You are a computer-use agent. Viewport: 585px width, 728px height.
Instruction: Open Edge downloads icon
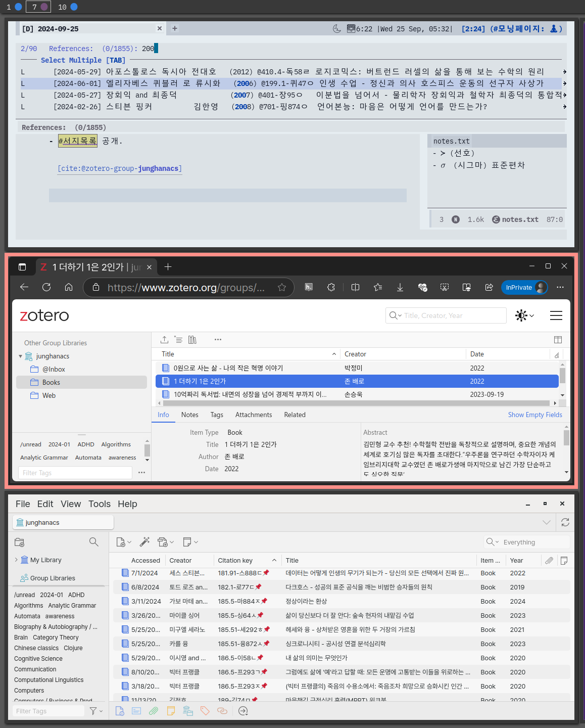[400, 287]
